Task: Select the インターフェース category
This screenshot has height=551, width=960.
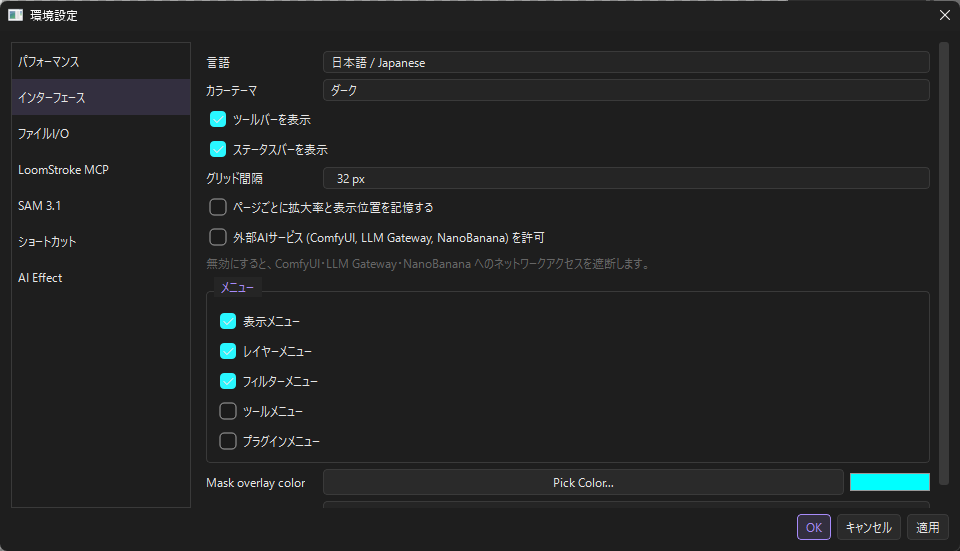Action: [x=101, y=97]
